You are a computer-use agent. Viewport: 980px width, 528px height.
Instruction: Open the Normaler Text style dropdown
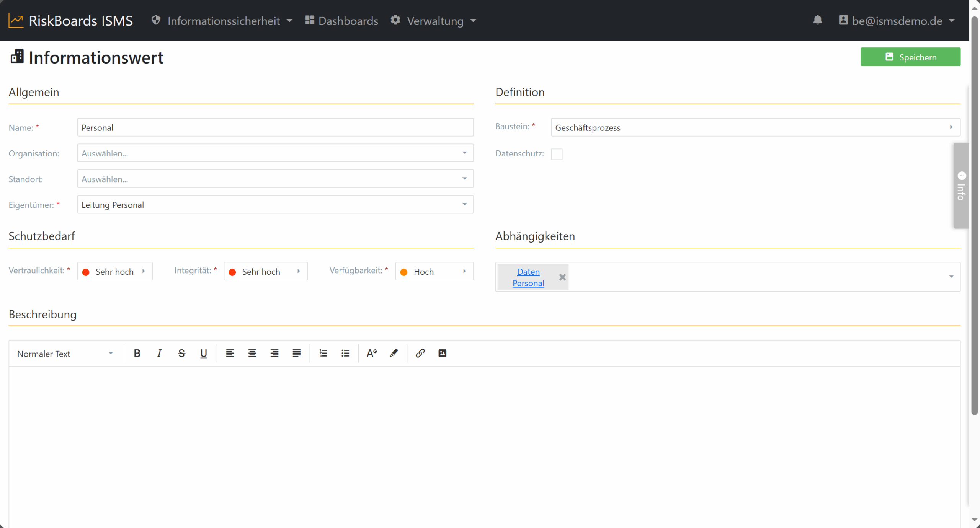[x=65, y=354]
